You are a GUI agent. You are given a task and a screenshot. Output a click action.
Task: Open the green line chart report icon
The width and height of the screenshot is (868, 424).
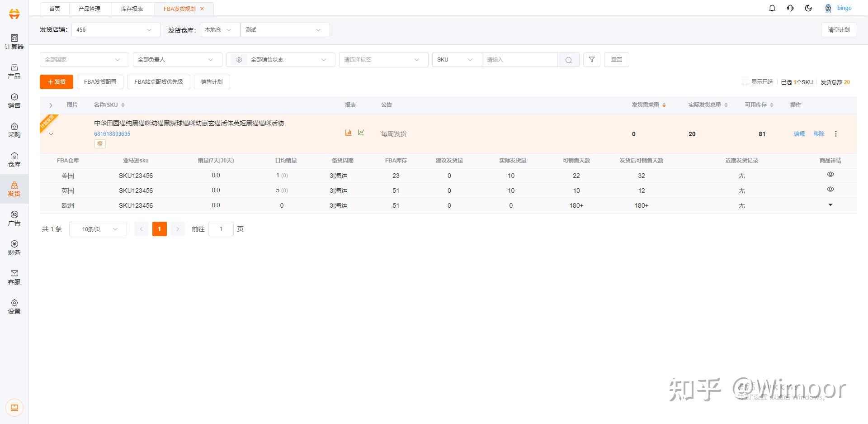point(361,133)
